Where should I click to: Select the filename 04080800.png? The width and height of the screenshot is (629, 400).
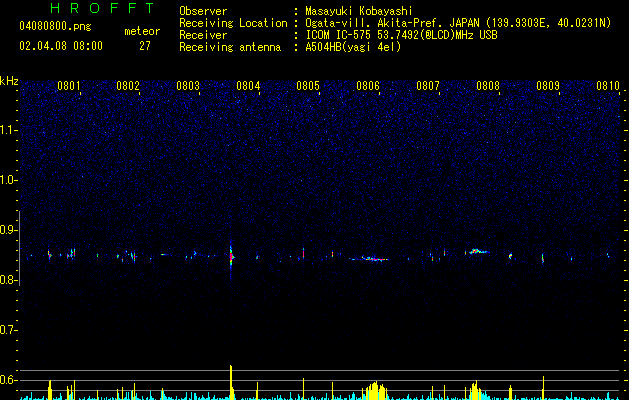click(55, 27)
